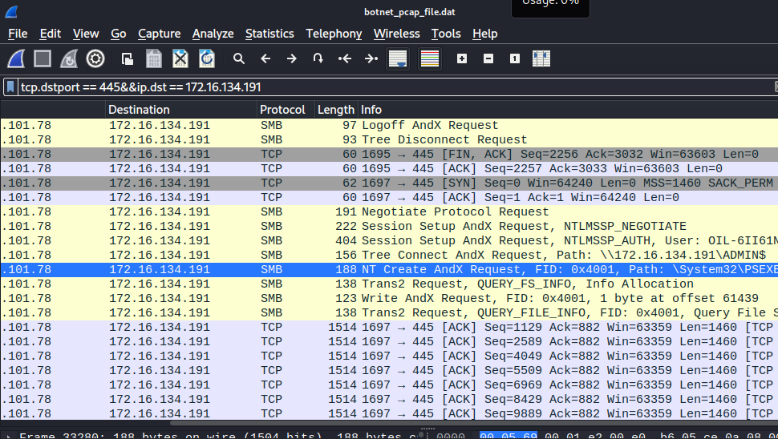Screen dimensions: 778x440
Task: Sort by the Protocol column header
Action: 286,110
